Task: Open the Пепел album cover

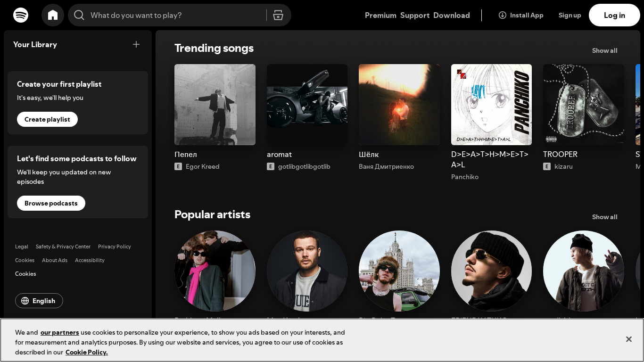Action: 215,105
